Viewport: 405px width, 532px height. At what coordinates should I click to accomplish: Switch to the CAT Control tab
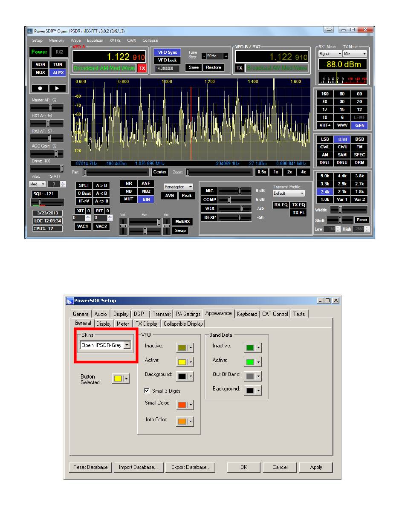pos(275,314)
